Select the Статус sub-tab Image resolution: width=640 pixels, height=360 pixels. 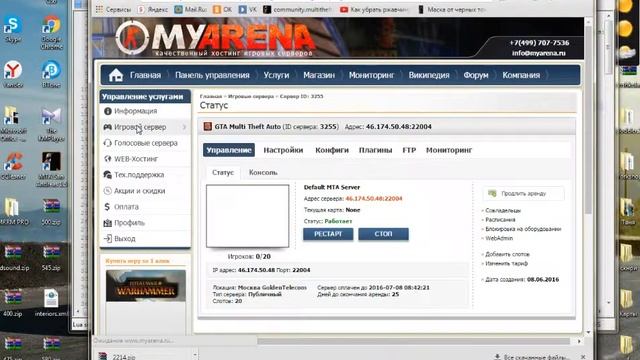tap(223, 173)
